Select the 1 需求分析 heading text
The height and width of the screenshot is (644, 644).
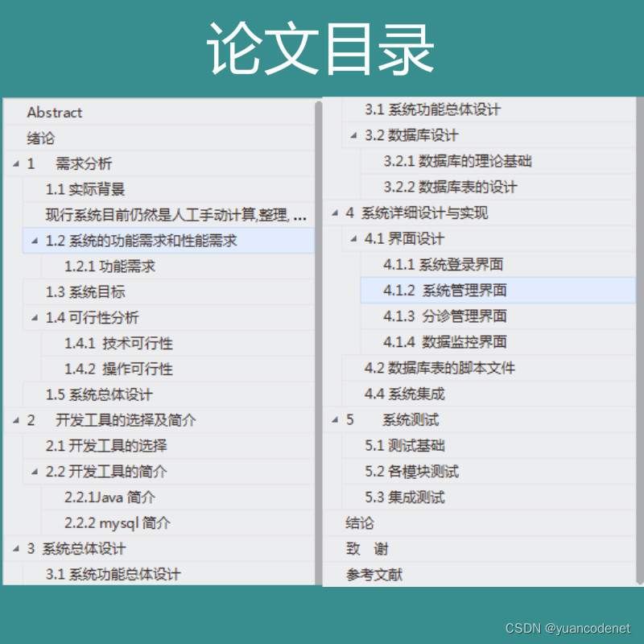tap(69, 164)
